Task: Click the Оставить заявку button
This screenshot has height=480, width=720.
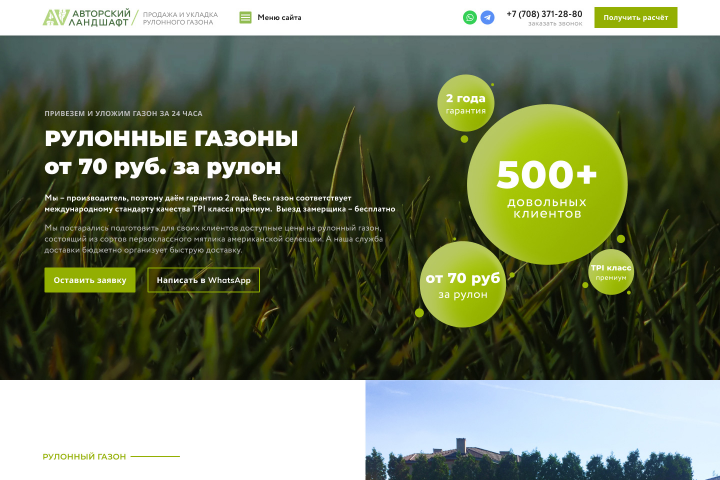Action: [x=90, y=280]
